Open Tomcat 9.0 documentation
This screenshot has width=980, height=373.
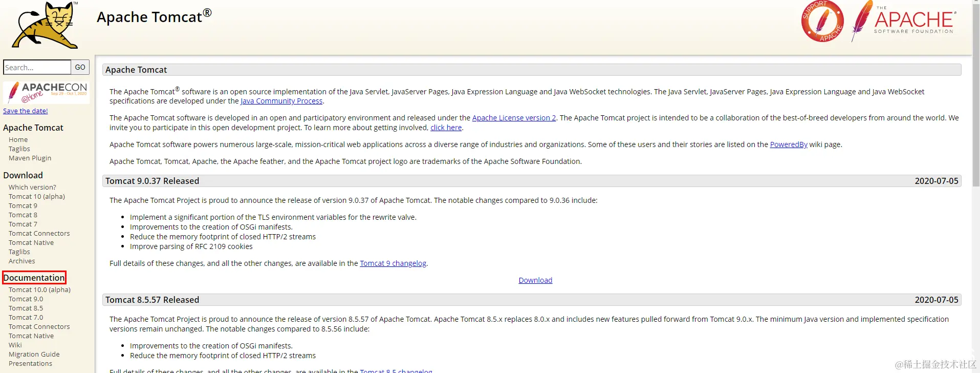click(26, 299)
